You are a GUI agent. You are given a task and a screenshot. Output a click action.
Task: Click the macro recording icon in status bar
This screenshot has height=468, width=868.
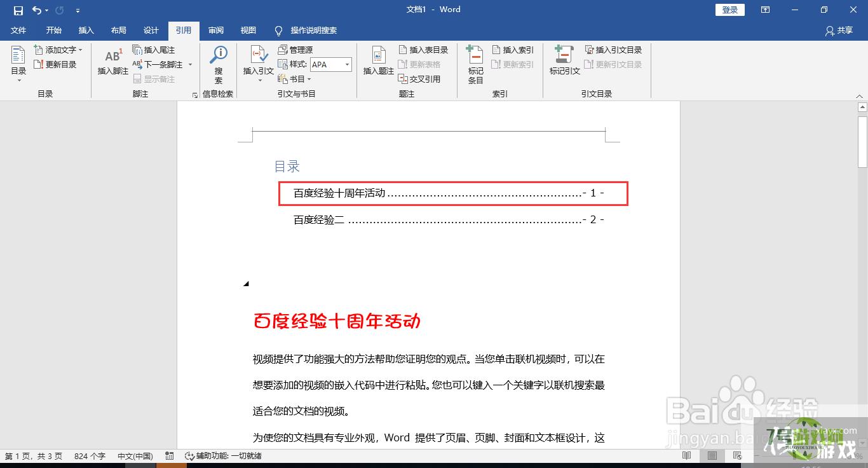pos(170,456)
